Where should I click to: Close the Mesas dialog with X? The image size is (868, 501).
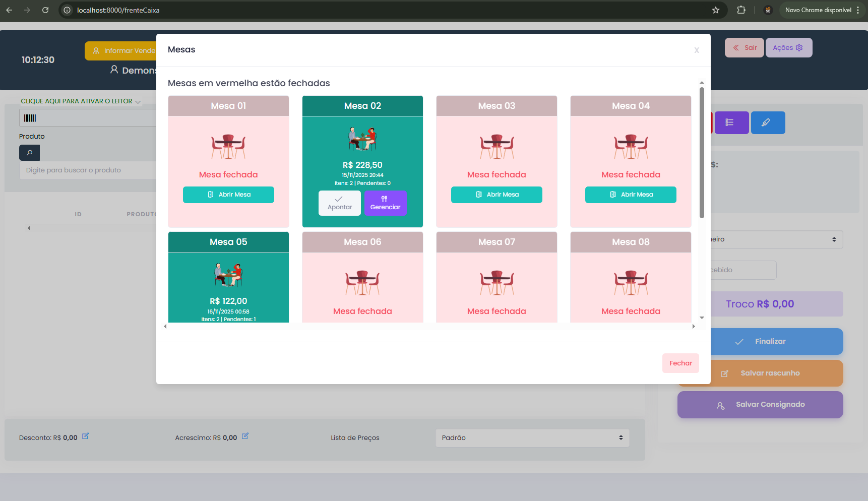point(696,50)
